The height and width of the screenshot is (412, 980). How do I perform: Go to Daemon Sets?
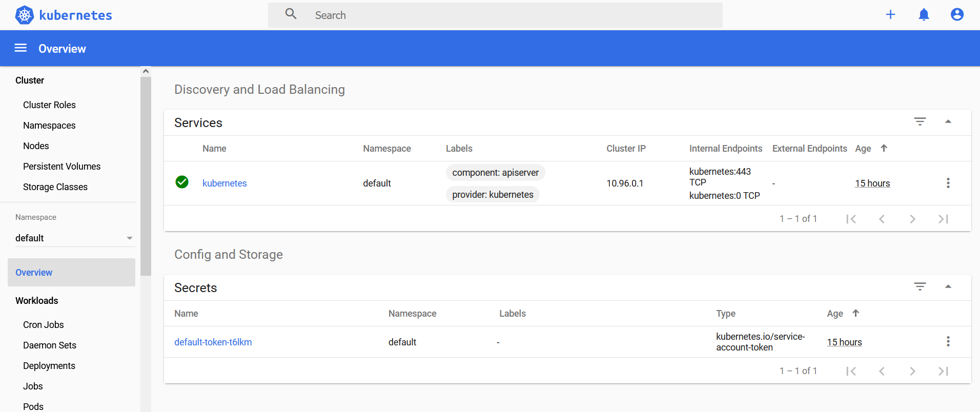(x=50, y=345)
